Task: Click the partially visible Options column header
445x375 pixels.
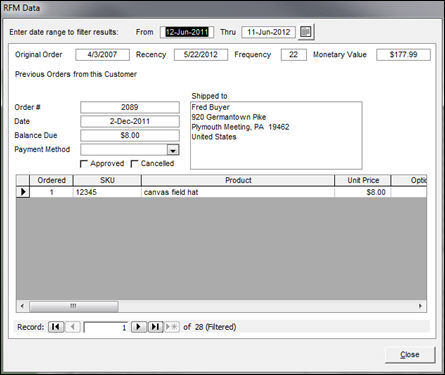Action: point(409,180)
